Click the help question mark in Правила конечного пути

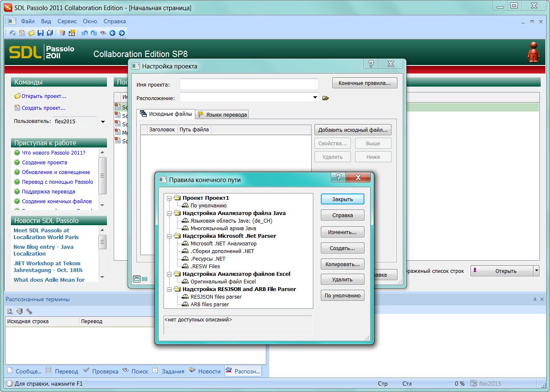tap(338, 177)
